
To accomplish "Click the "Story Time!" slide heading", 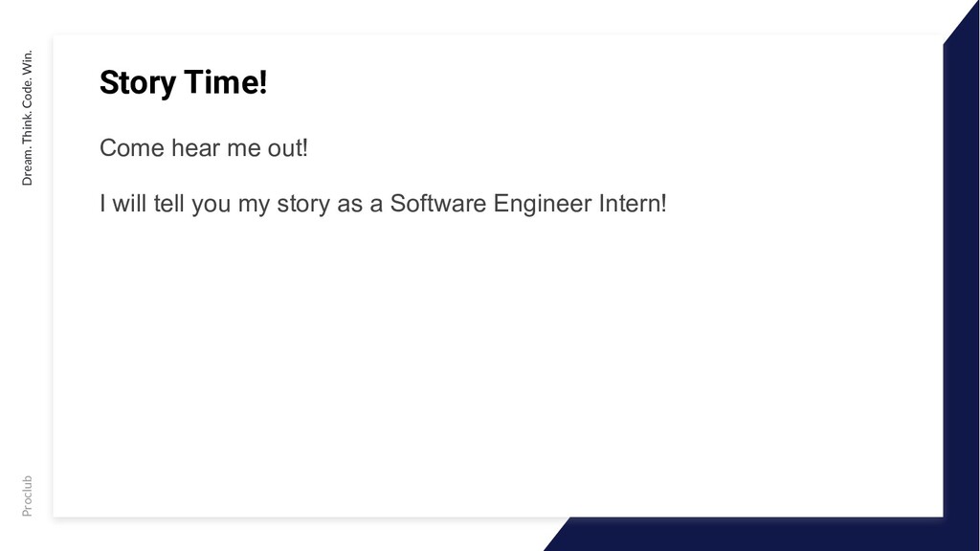I will [183, 82].
